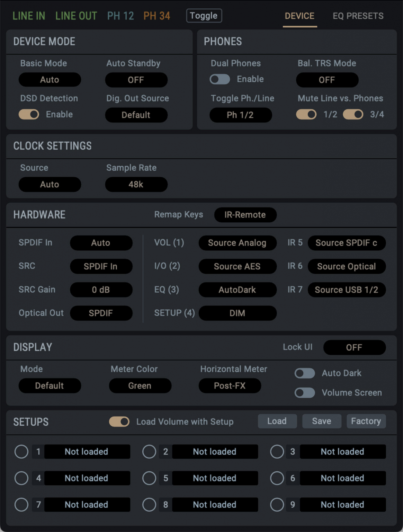Click the Toggle button at the top

[x=204, y=16]
